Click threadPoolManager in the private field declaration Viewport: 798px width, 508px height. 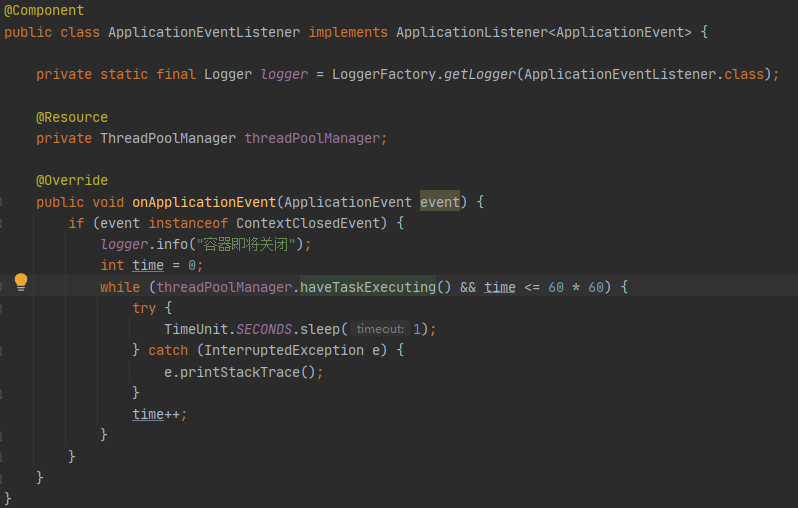(312, 138)
